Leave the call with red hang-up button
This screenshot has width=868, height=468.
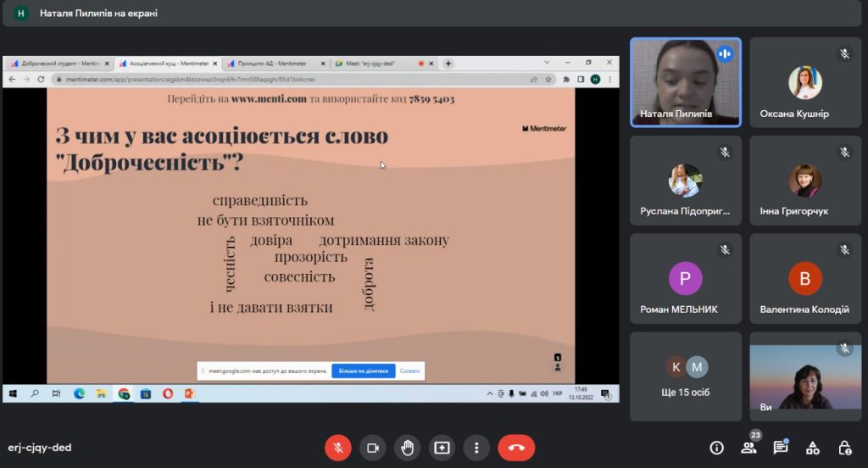[x=516, y=448]
